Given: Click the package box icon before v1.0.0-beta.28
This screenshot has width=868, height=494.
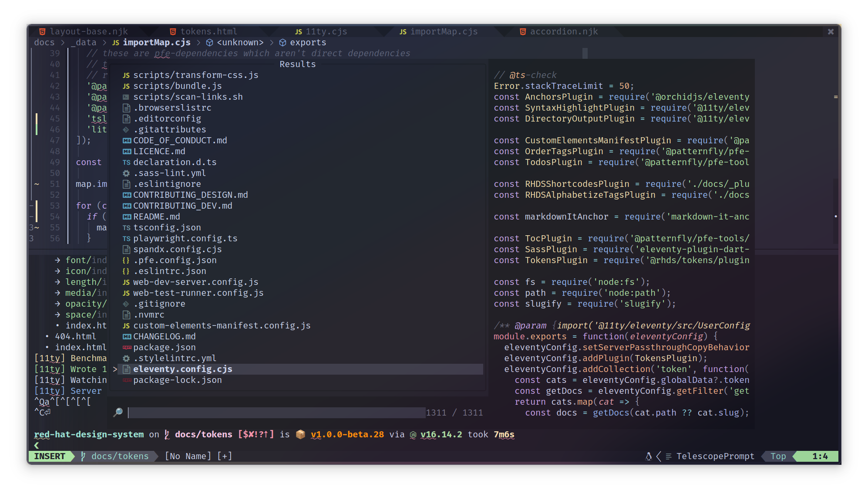Looking at the screenshot, I should click(300, 434).
